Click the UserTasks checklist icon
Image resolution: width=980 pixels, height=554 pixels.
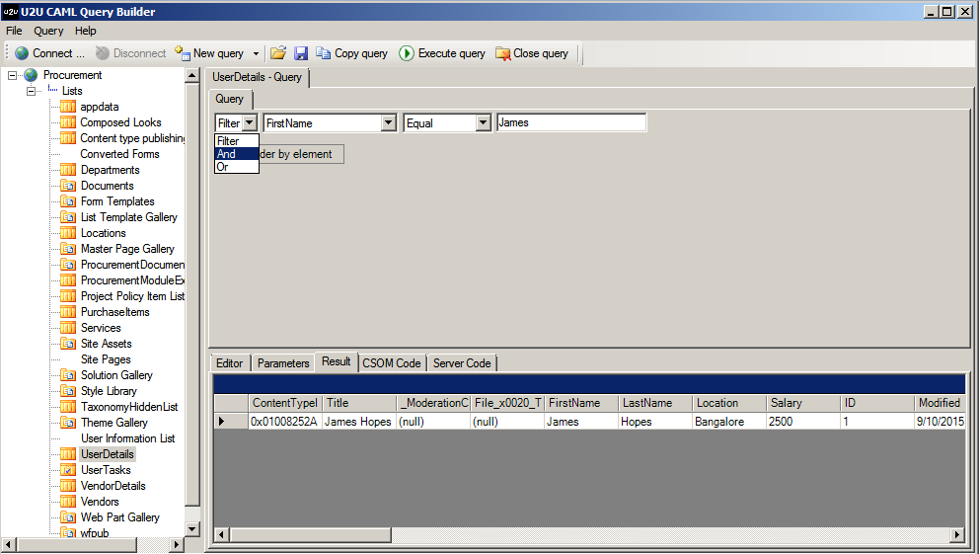click(x=68, y=470)
